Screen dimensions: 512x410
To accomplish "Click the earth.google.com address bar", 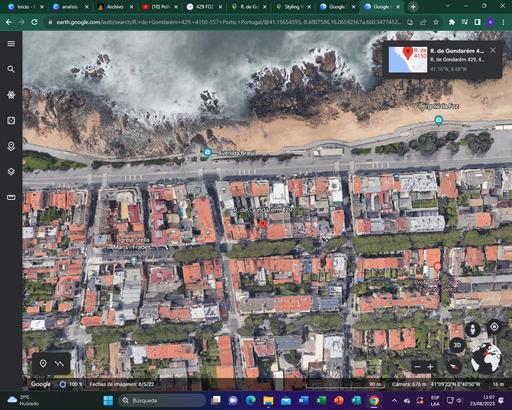I will [x=228, y=22].
